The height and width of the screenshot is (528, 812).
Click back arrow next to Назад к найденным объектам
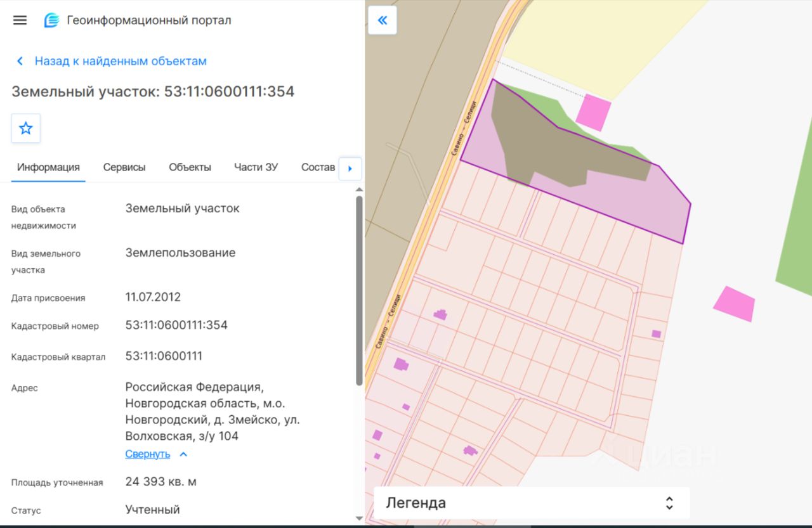click(x=20, y=61)
